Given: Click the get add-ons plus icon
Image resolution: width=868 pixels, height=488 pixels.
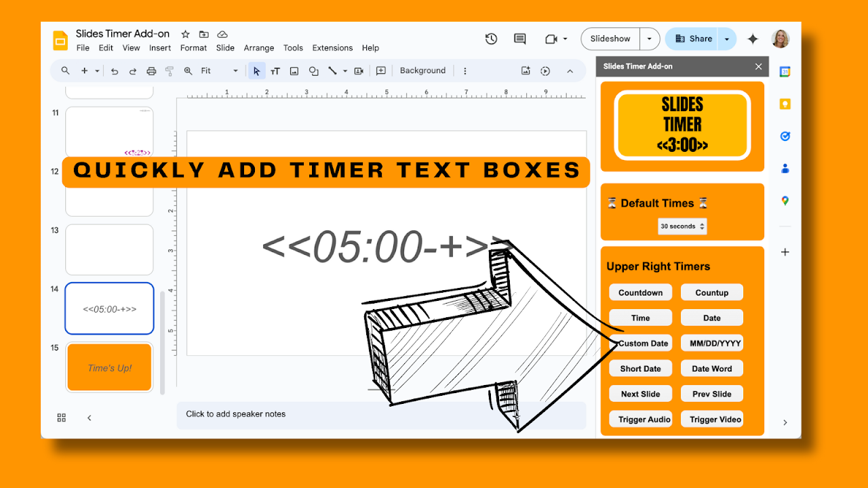Looking at the screenshot, I should click(785, 252).
